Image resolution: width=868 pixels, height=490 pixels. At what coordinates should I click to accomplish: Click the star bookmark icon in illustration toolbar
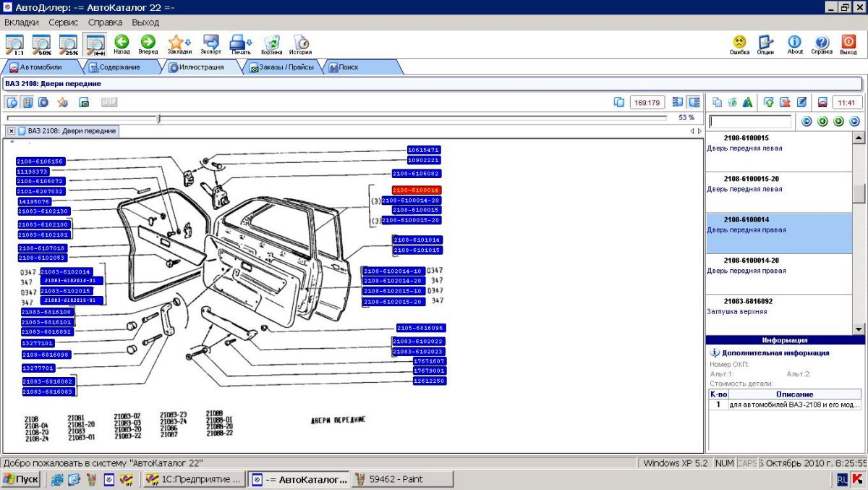63,102
